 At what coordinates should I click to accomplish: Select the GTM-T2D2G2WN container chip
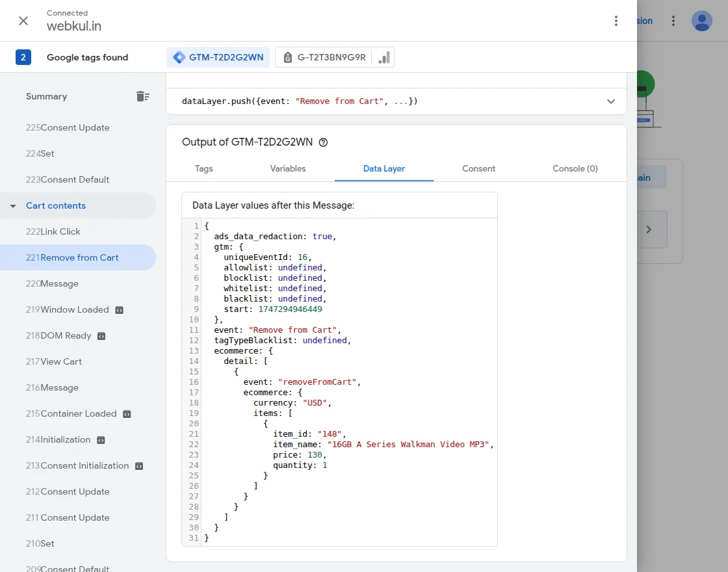pyautogui.click(x=218, y=57)
